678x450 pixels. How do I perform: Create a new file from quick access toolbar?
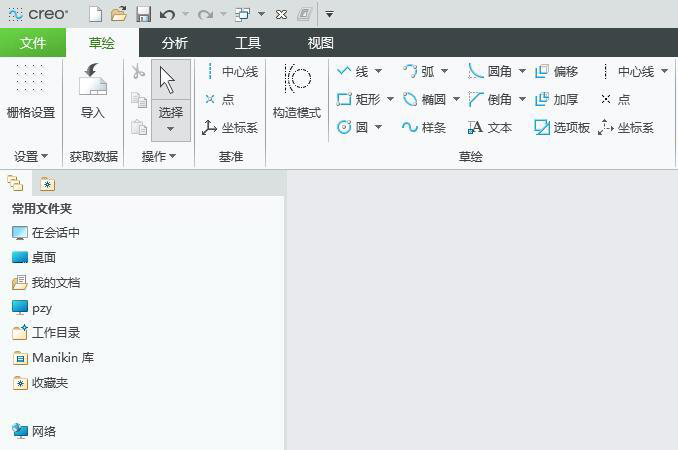click(95, 14)
